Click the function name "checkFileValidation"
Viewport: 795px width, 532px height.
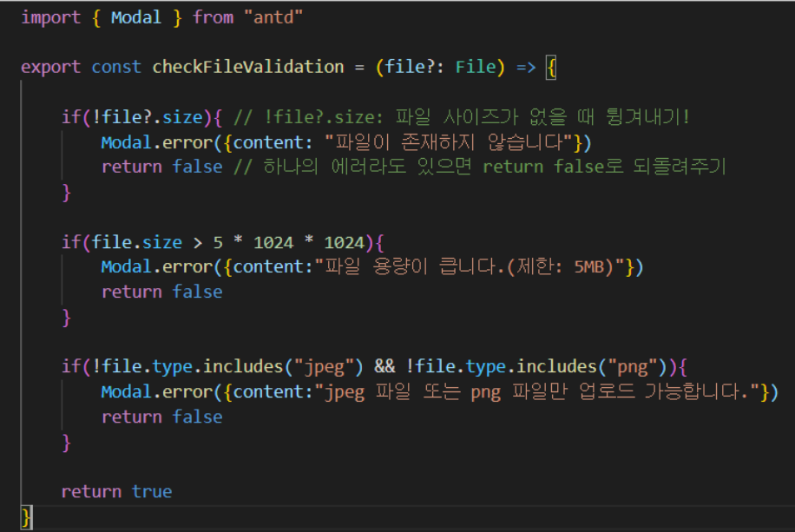tap(248, 67)
